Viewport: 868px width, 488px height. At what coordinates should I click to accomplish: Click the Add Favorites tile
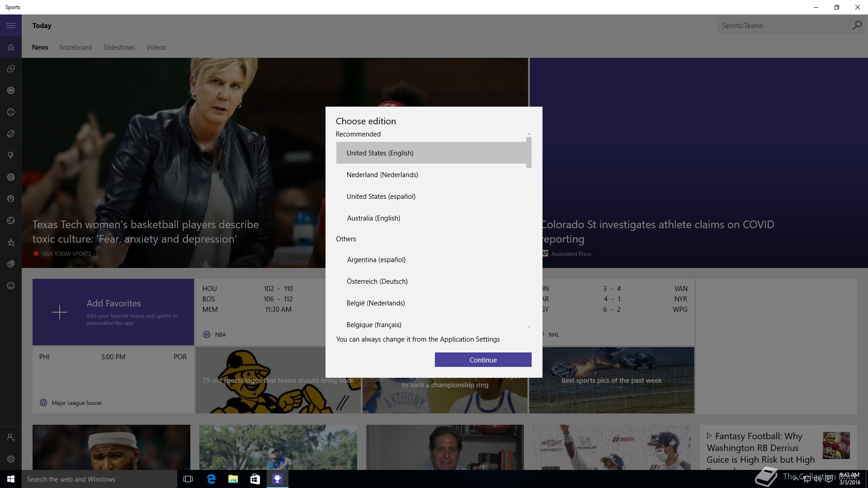coord(113,312)
